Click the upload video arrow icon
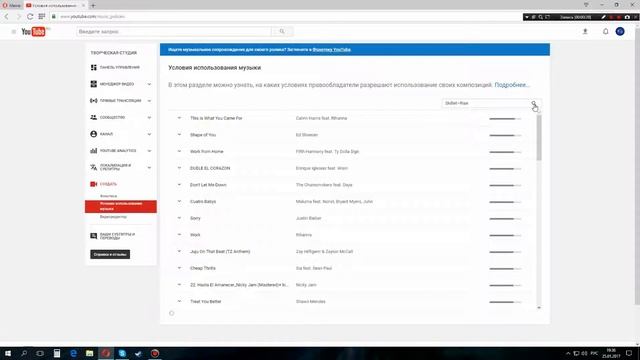This screenshot has width=640, height=360. pos(585,31)
